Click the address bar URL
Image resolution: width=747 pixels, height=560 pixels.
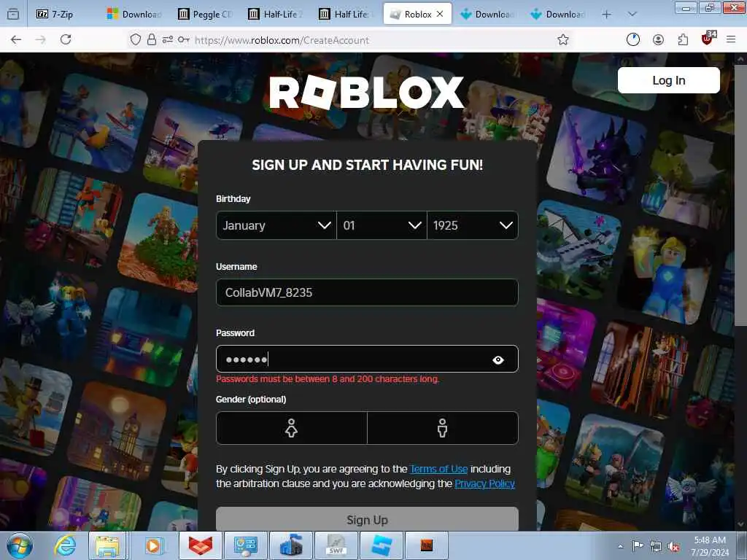[282, 40]
